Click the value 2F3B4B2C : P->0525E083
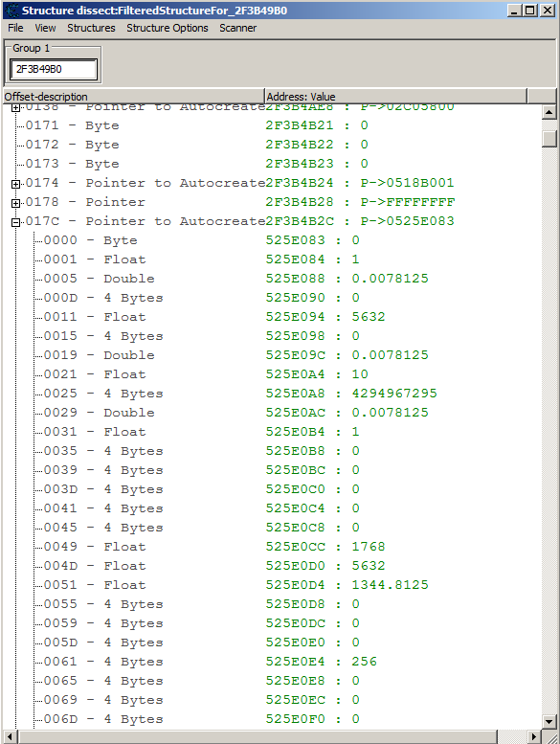This screenshot has width=560, height=744. (x=360, y=221)
